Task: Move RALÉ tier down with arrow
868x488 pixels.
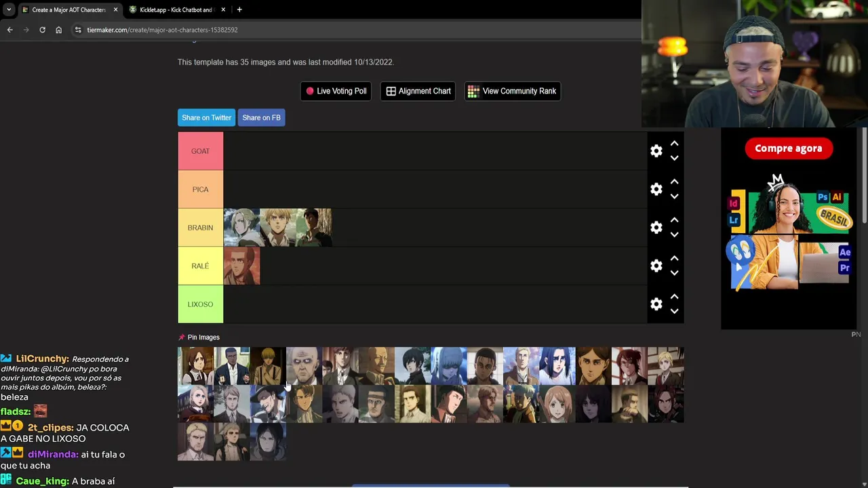Action: pos(674,273)
